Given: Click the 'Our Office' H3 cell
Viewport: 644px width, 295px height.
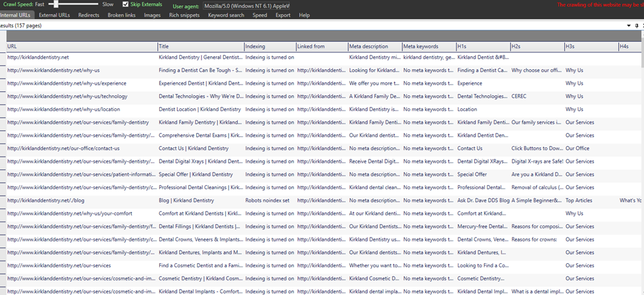Looking at the screenshot, I should pyautogui.click(x=577, y=148).
